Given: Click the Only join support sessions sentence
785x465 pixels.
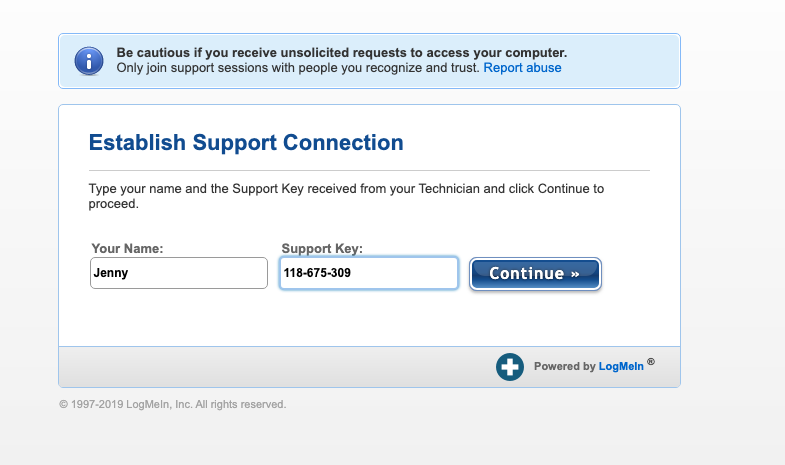Looking at the screenshot, I should click(298, 68).
